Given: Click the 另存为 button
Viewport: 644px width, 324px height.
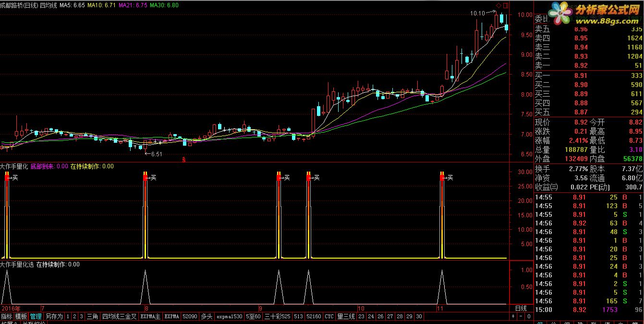Looking at the screenshot, I should pyautogui.click(x=54, y=317).
